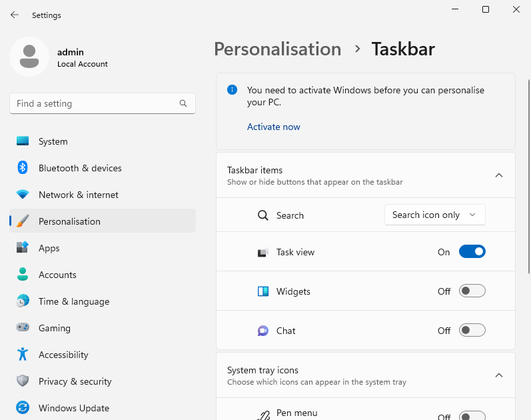The width and height of the screenshot is (531, 420).
Task: Click the Accessibility figure icon
Action: [23, 355]
